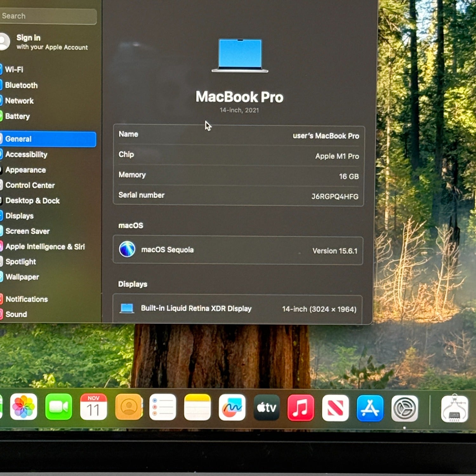Open the App Store from the Dock

pos(370,408)
